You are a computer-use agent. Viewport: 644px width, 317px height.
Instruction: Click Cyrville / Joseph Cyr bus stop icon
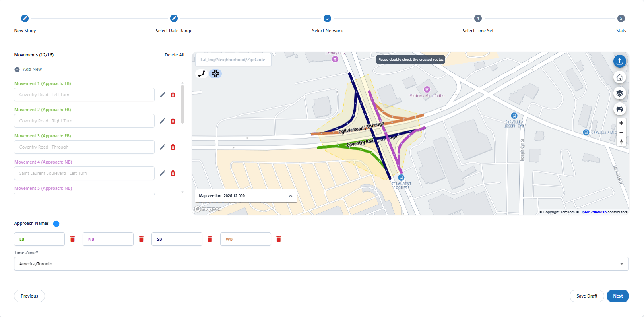514,116
